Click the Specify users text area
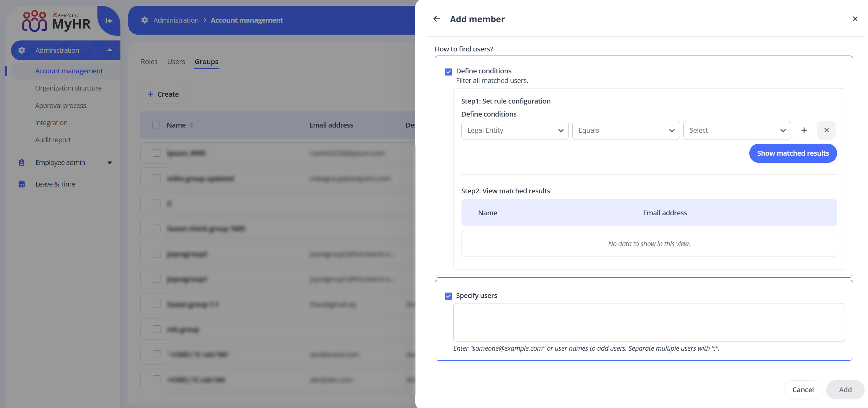The image size is (868, 408). (x=649, y=322)
